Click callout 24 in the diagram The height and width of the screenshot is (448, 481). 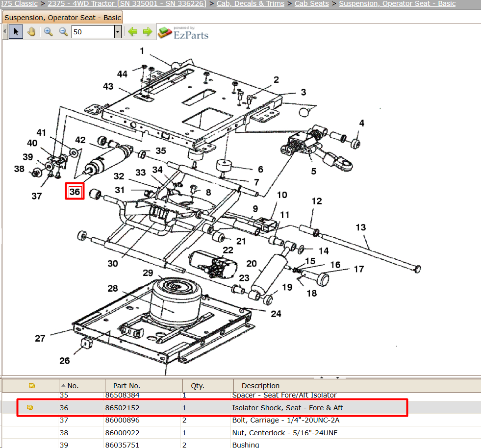coord(276,313)
